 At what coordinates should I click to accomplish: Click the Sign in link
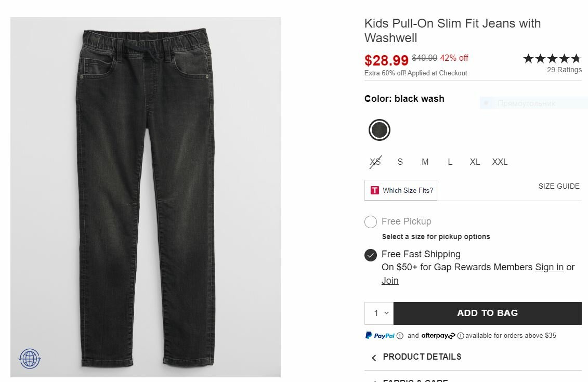tap(549, 267)
